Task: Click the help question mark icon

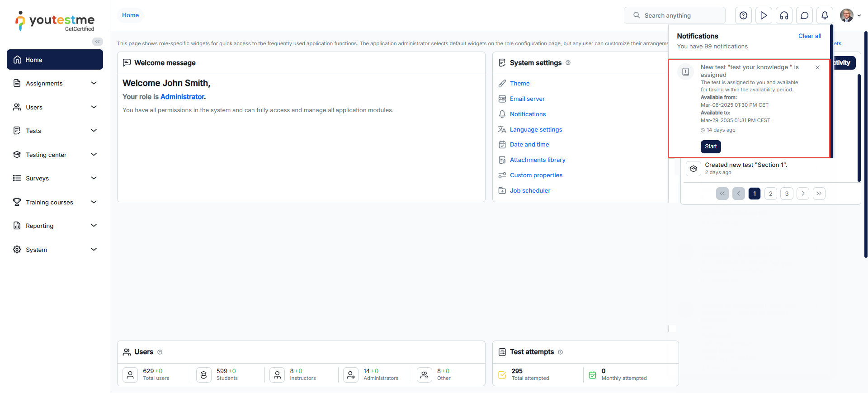Action: tap(743, 15)
